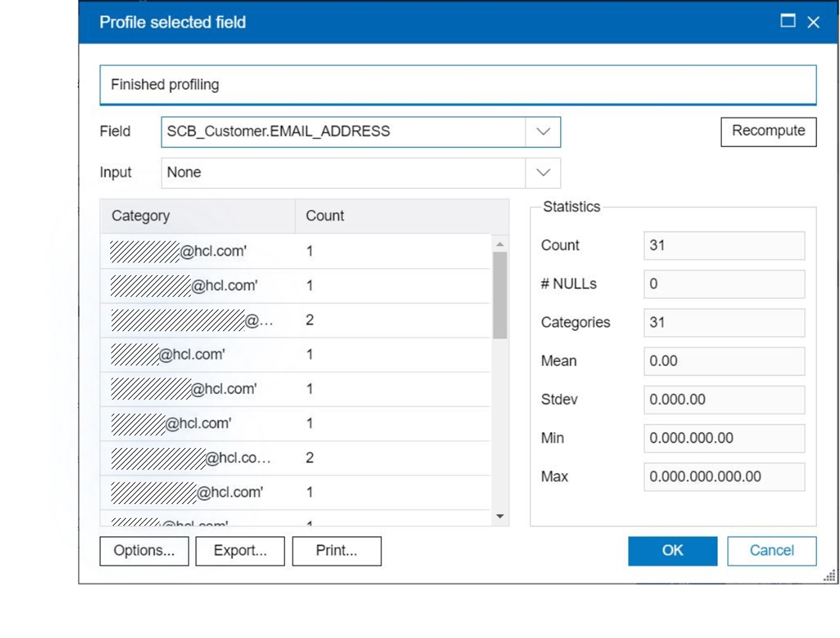The width and height of the screenshot is (840, 638).
Task: Click the Max value field
Action: click(724, 477)
